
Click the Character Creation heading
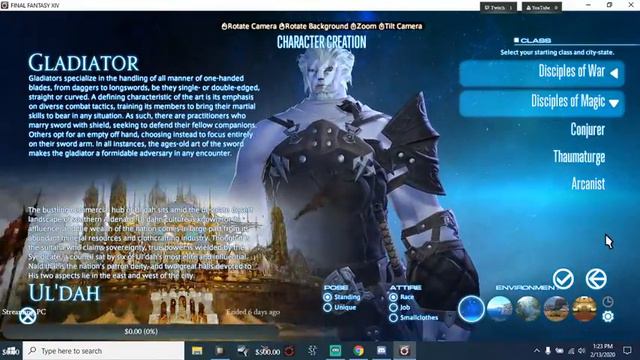click(322, 42)
